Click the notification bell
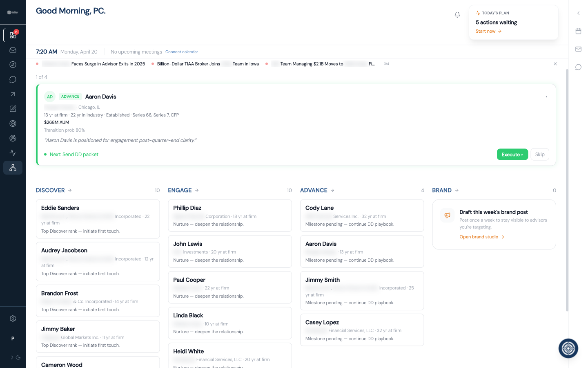Image resolution: width=588 pixels, height=368 pixels. (457, 14)
